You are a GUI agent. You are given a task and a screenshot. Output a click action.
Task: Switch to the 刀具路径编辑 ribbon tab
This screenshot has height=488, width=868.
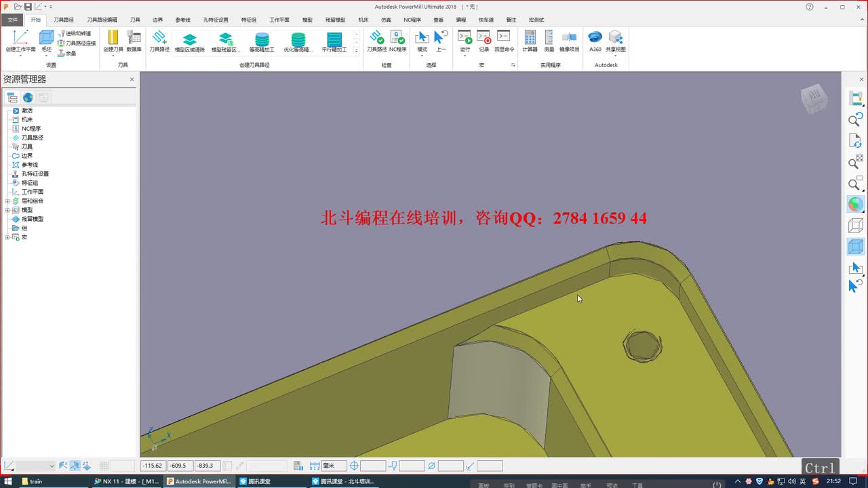[102, 20]
